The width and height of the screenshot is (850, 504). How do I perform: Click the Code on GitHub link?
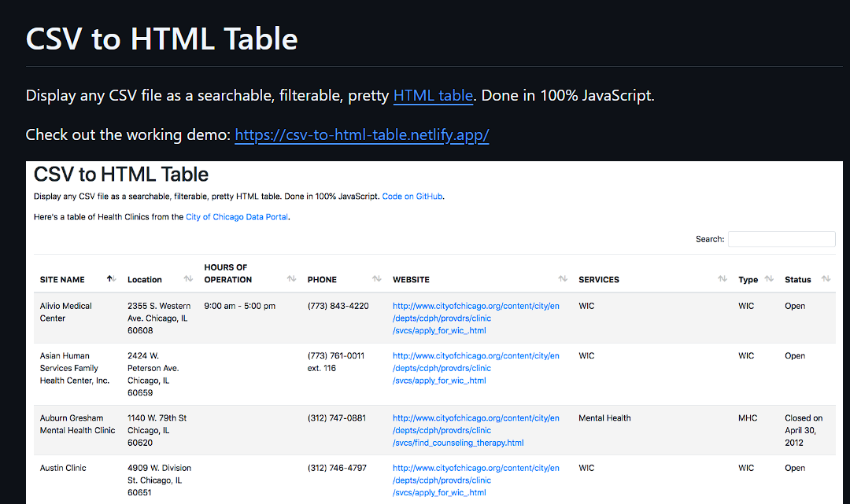click(x=412, y=197)
